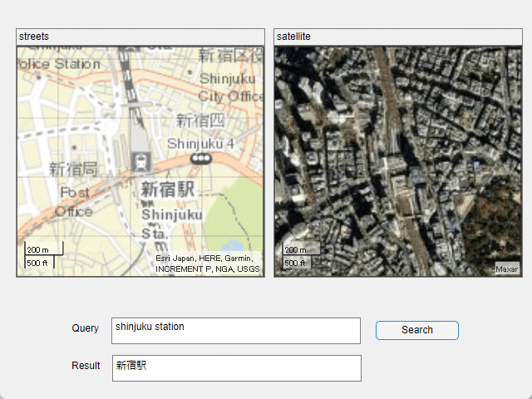Click the 新宿局 label on streets map

(73, 170)
